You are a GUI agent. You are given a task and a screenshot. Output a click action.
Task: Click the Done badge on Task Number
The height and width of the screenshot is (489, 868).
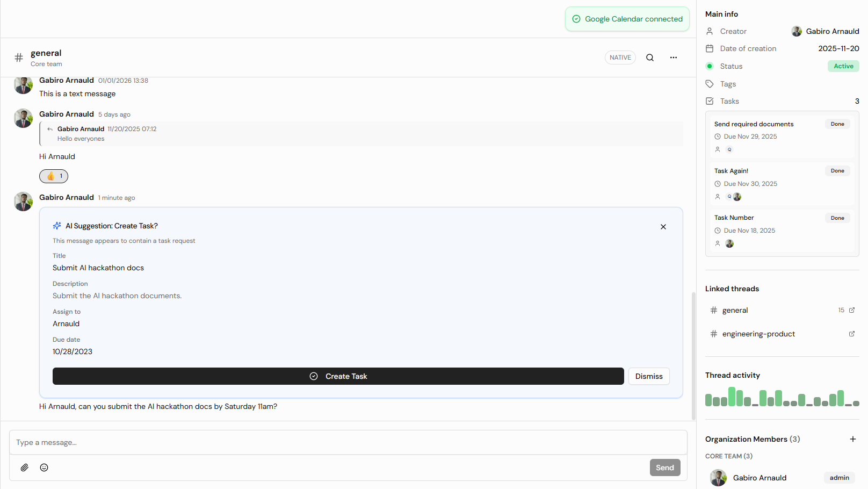837,218
